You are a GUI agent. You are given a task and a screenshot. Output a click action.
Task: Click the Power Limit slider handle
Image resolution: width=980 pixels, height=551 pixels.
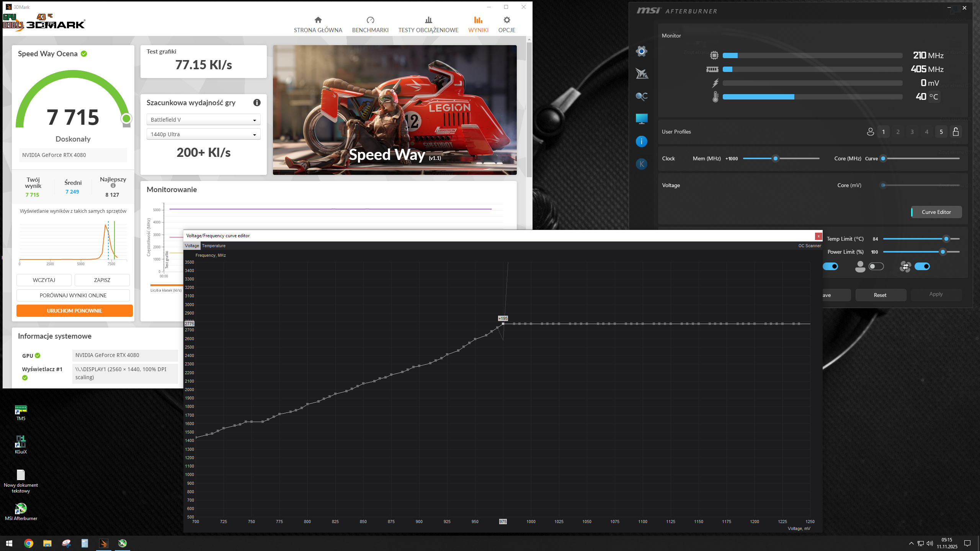pos(943,252)
